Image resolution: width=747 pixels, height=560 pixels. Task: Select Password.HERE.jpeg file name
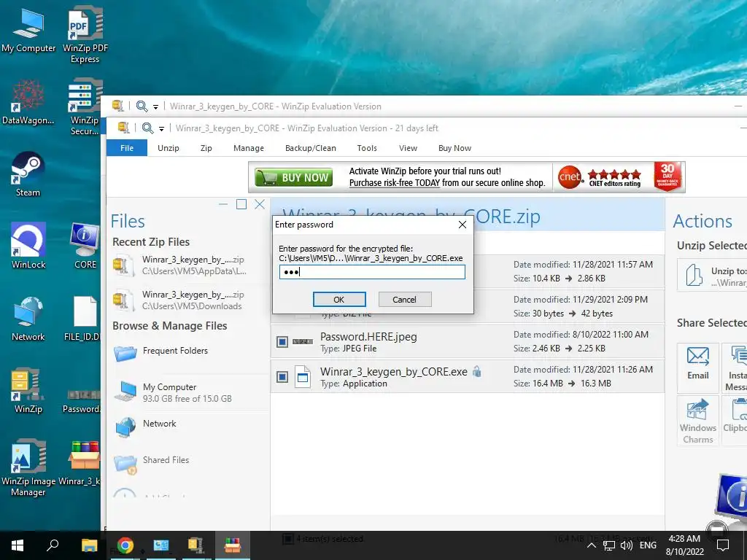[x=368, y=337]
